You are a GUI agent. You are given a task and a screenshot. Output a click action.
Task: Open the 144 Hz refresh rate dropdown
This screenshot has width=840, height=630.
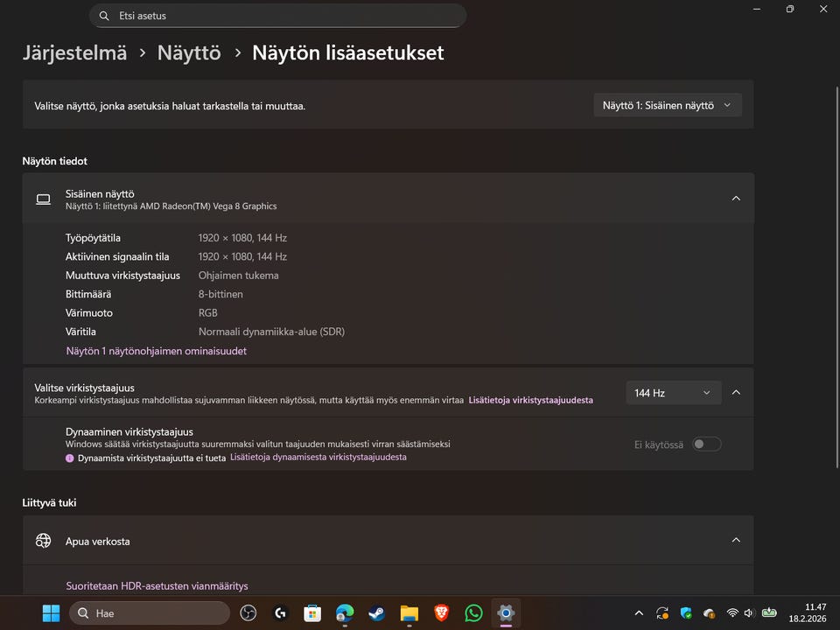coord(674,393)
